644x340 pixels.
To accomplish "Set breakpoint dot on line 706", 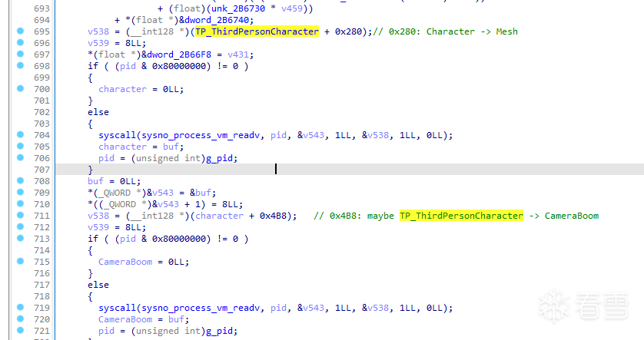I will tap(20, 157).
